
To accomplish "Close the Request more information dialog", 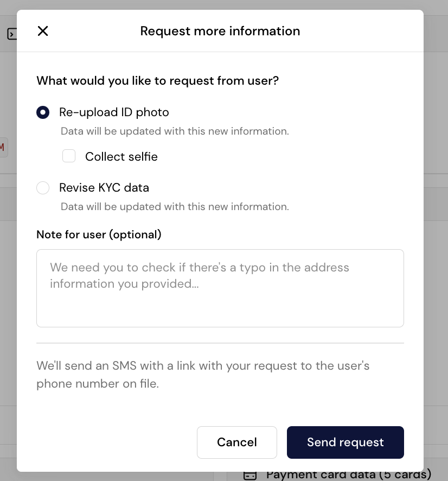I will point(43,31).
